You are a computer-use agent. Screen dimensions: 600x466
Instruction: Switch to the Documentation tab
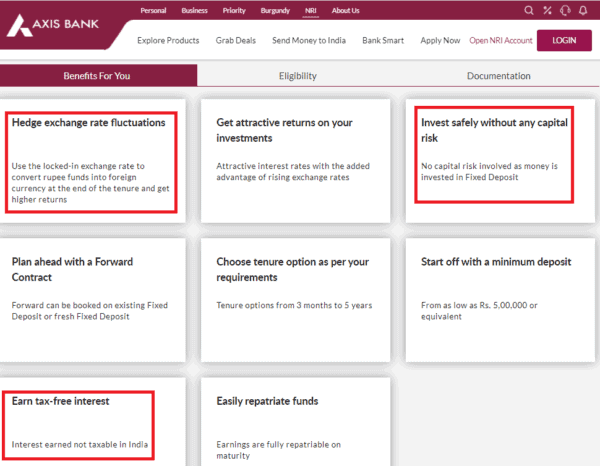coord(499,76)
